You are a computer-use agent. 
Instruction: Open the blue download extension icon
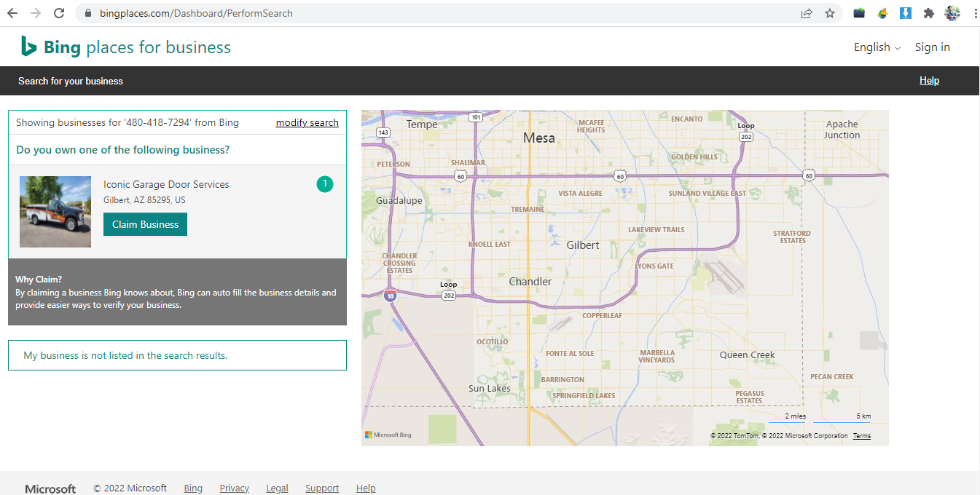pos(906,13)
